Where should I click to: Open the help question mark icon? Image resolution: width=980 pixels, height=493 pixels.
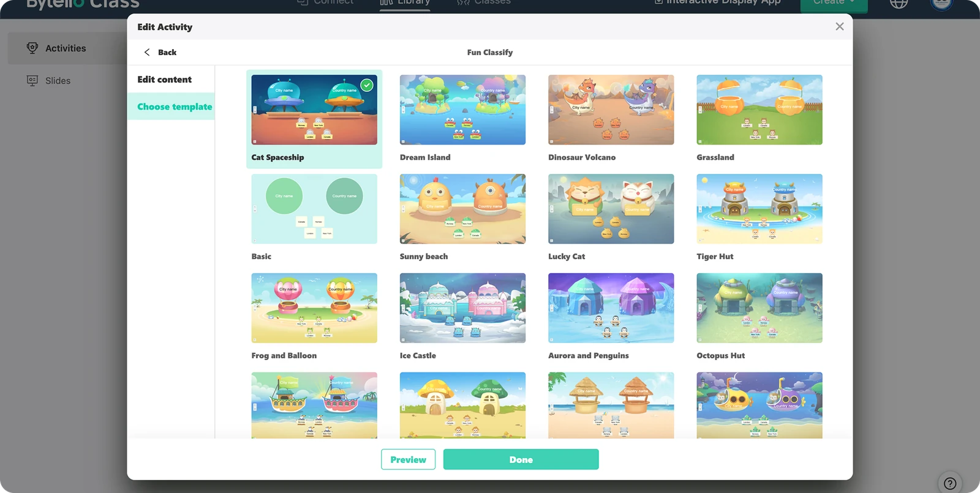[949, 483]
